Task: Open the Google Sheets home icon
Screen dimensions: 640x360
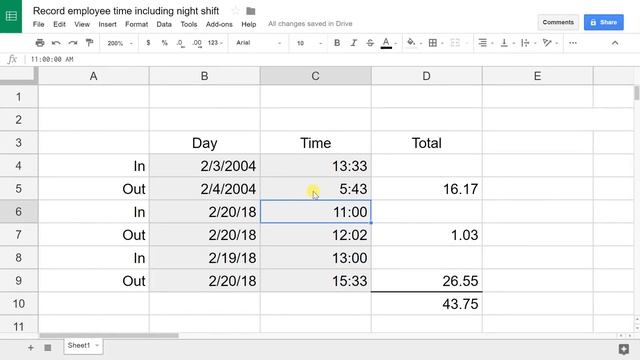Action: (x=11, y=16)
